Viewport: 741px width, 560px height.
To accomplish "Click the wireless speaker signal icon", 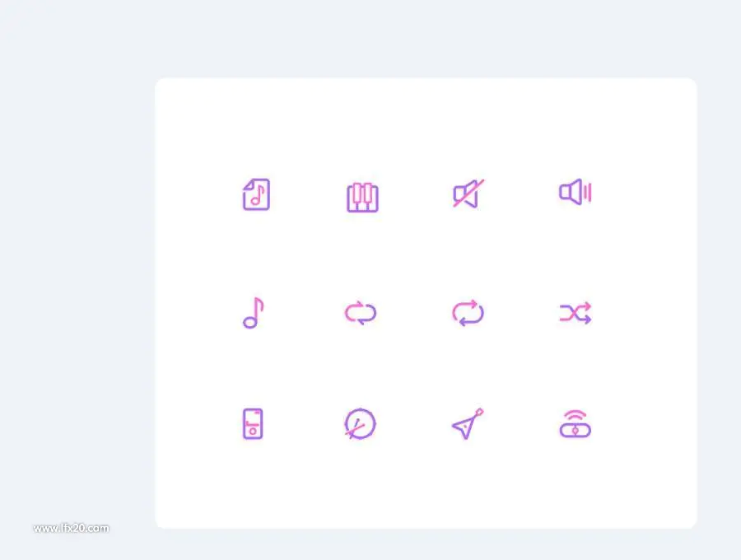I will point(576,424).
